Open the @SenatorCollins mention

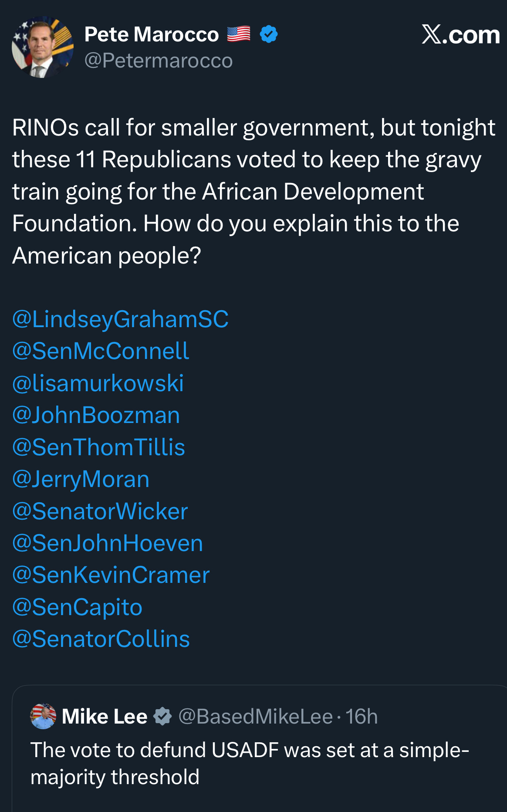click(101, 639)
